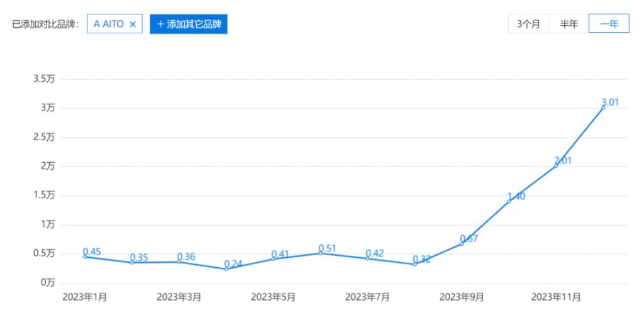The height and width of the screenshot is (315, 644).
Task: Select the 0.35 data point on the line
Action: pos(132,262)
